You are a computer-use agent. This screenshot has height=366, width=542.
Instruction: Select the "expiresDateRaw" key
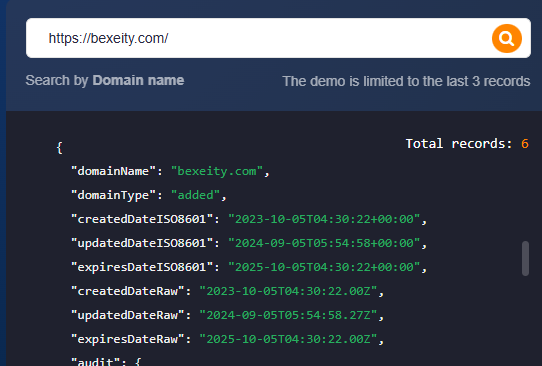(x=127, y=339)
